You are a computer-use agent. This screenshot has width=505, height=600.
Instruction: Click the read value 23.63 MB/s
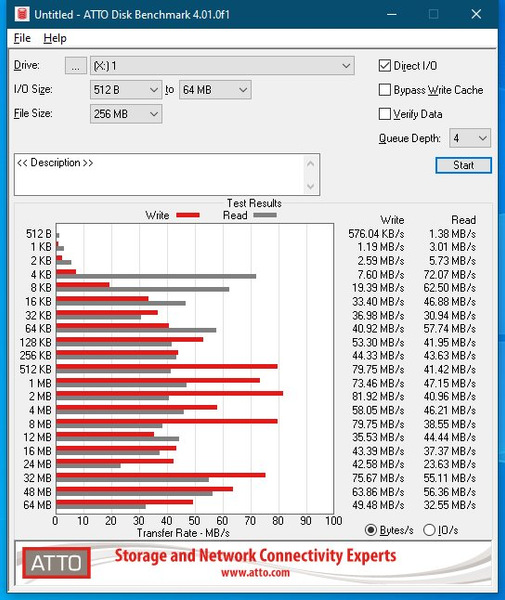click(x=450, y=464)
